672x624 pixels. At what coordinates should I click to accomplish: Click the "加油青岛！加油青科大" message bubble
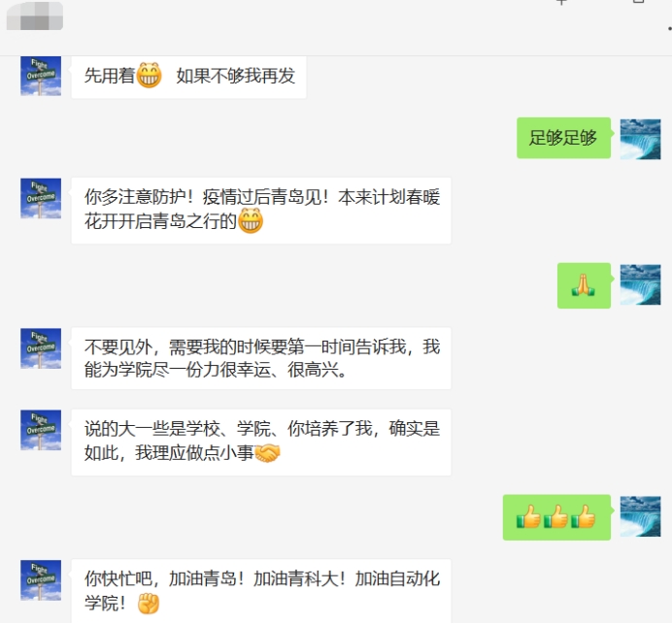coord(261,591)
